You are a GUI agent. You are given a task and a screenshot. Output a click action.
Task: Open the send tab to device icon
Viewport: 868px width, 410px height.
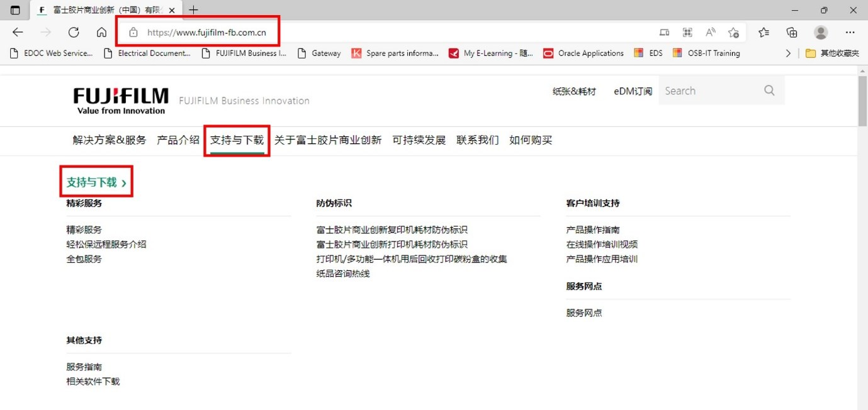coord(665,33)
